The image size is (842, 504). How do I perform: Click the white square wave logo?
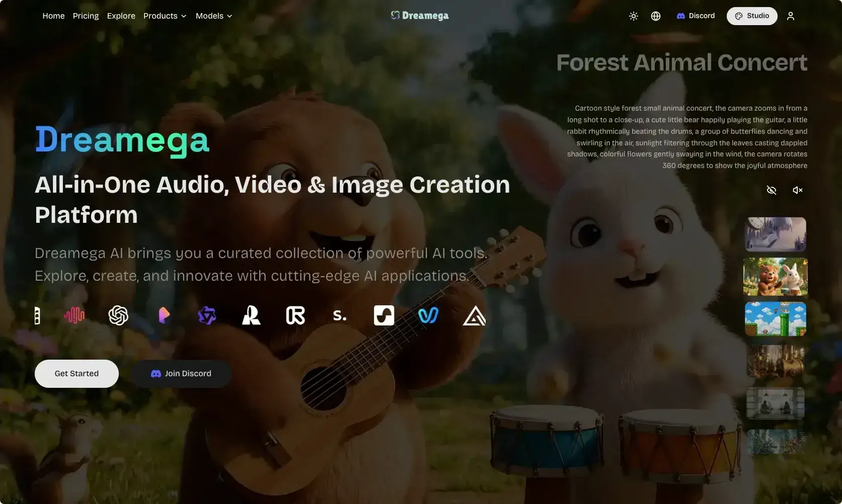click(384, 315)
